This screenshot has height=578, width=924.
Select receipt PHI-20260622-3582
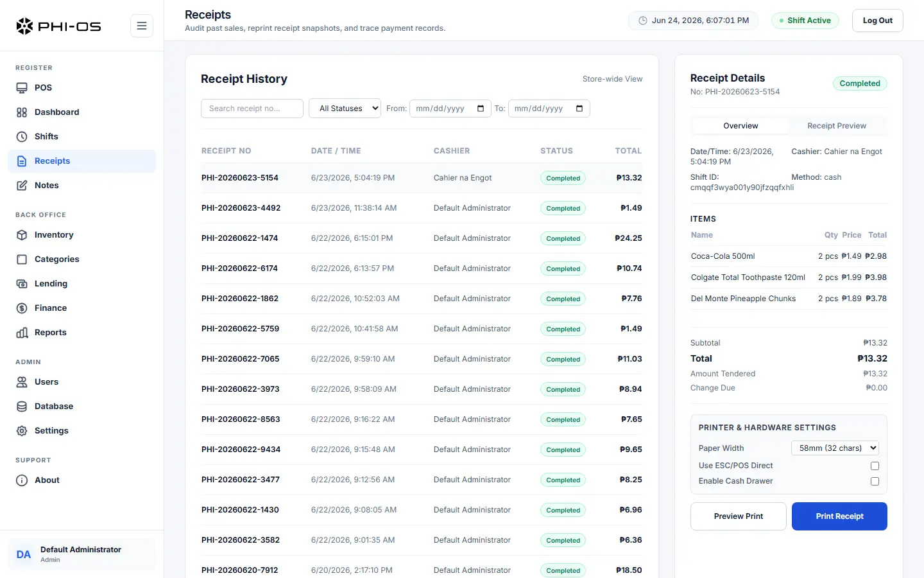pos(422,540)
